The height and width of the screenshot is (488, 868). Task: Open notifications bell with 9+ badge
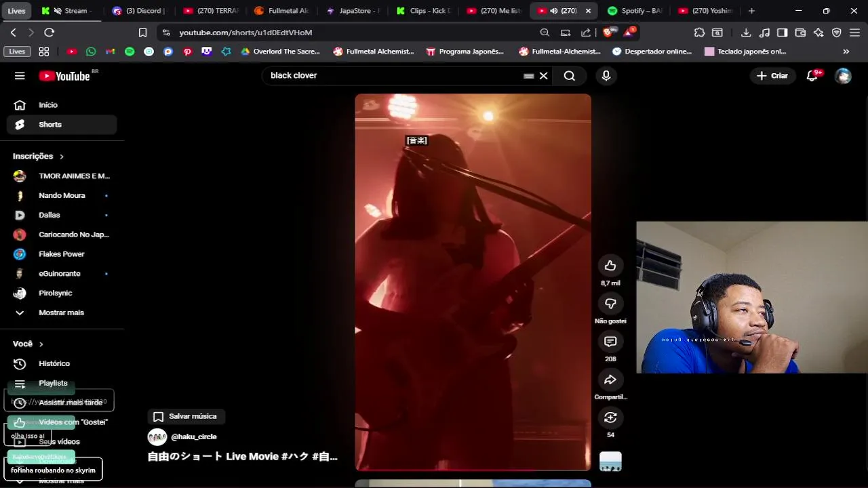tap(812, 76)
